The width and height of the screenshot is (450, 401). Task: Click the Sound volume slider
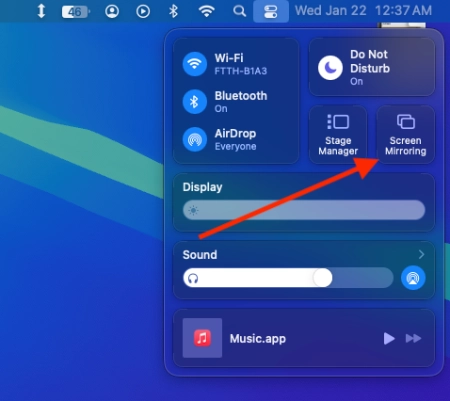point(288,278)
